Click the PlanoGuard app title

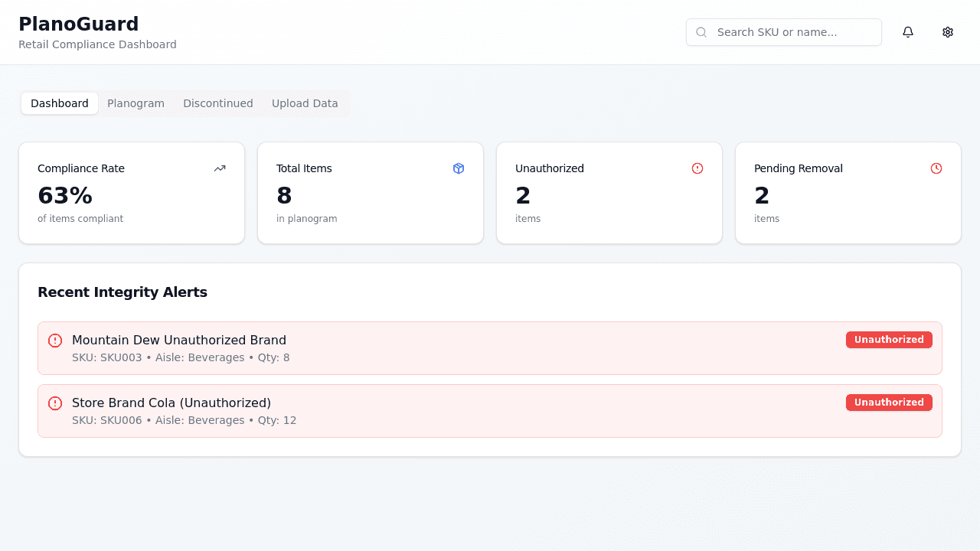click(79, 24)
